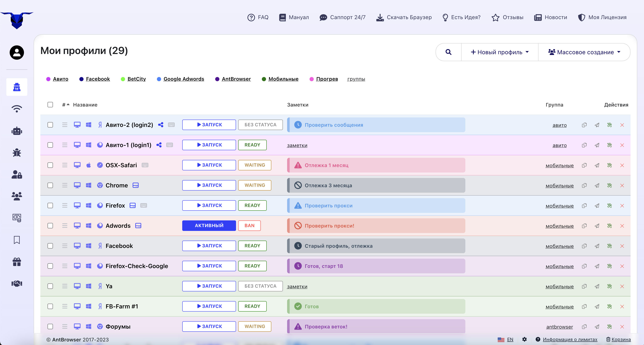Check the Firefox-Check-Google row checkbox
Viewport: 644px width, 345px height.
click(x=50, y=266)
